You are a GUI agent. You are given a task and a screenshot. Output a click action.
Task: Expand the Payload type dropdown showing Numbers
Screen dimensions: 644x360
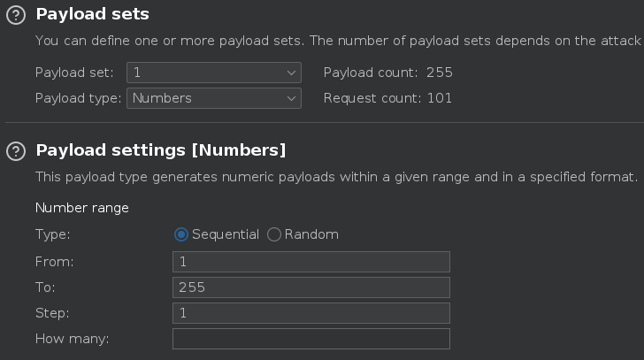tap(214, 98)
